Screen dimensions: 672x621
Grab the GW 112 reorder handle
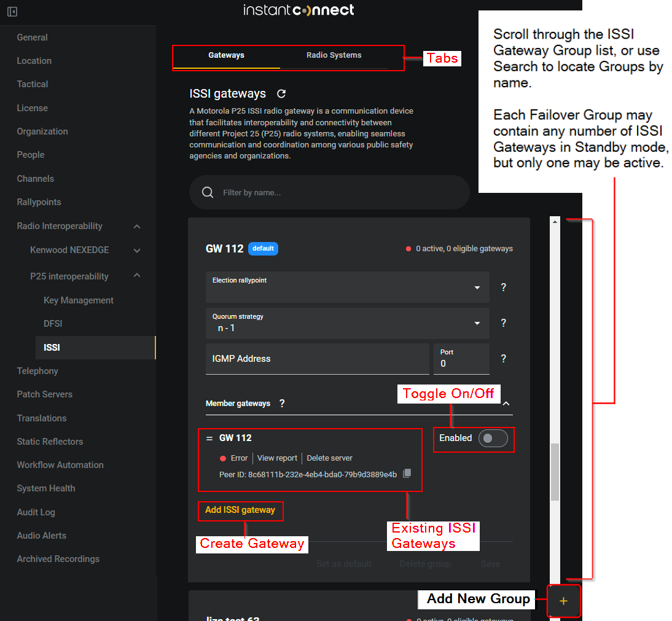pyautogui.click(x=209, y=438)
